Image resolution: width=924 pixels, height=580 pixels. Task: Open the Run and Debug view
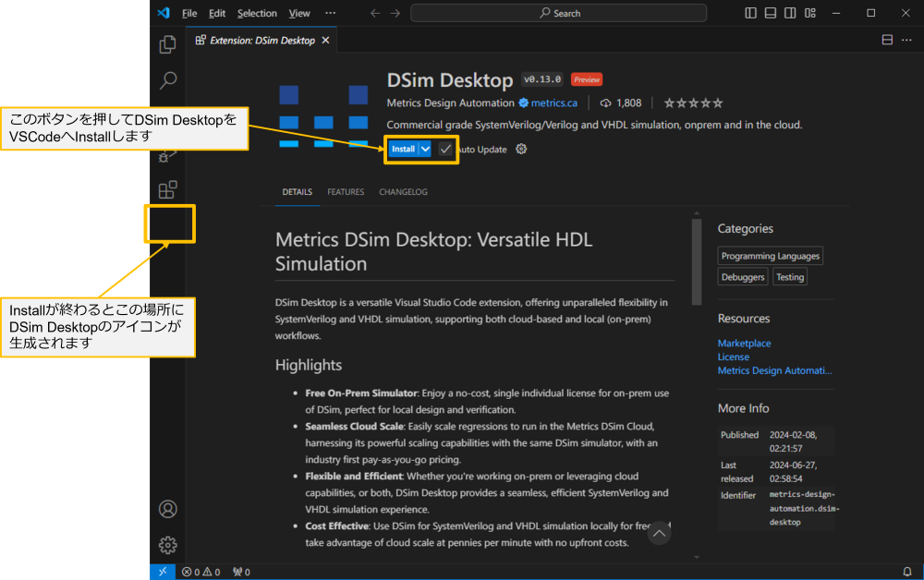click(x=168, y=157)
